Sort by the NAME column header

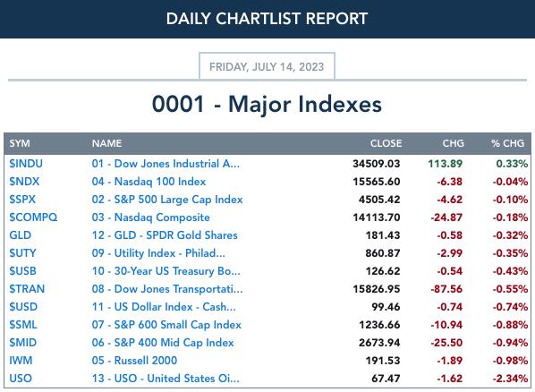(106, 143)
